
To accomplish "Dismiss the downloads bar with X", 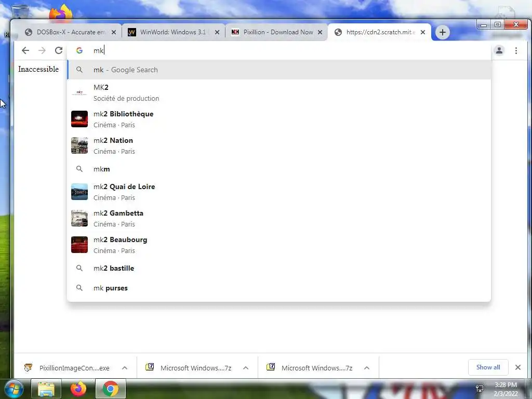I will point(518,367).
